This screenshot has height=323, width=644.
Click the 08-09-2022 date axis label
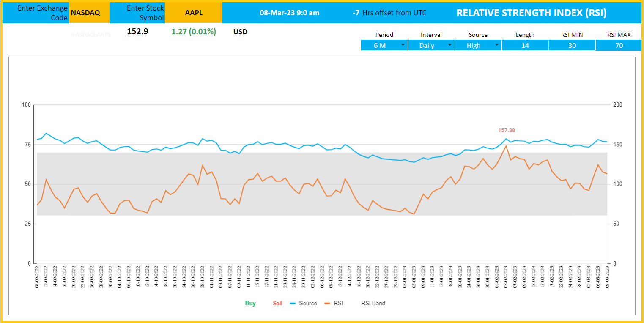[37, 276]
